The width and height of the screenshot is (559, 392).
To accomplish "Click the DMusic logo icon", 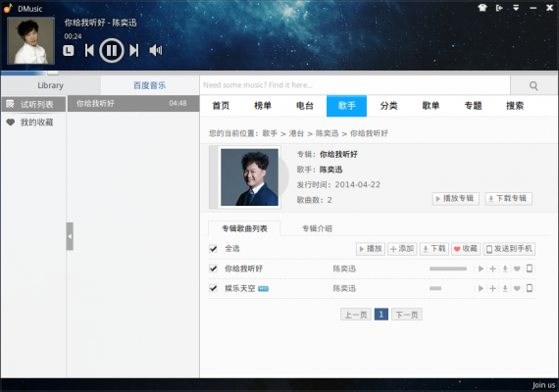I will click(x=8, y=8).
